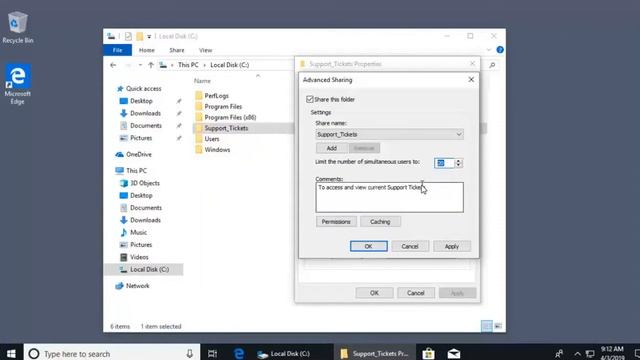Open the Mail app from the taskbar
Screen dimensions: 640x360
[x=453, y=353]
